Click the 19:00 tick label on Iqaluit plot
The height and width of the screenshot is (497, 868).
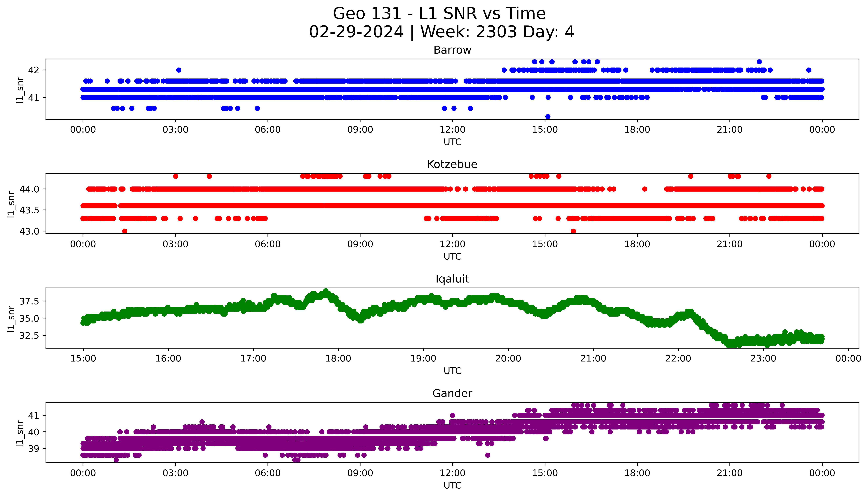point(423,359)
